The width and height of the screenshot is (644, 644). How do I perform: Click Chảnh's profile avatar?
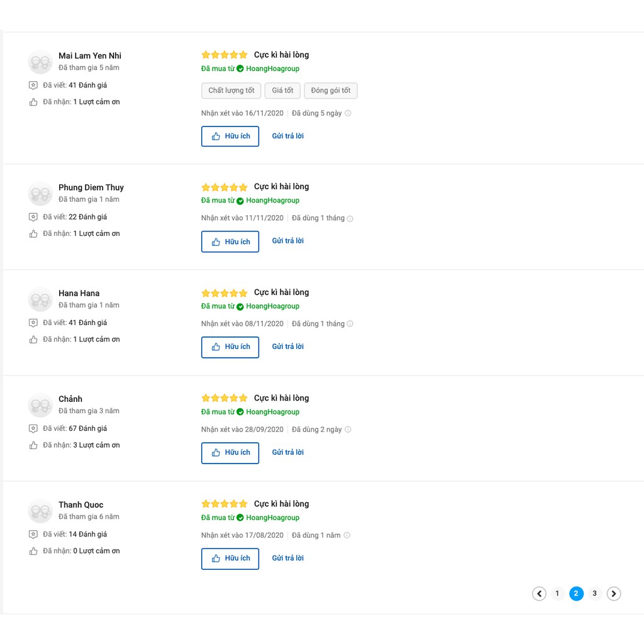pyautogui.click(x=40, y=405)
